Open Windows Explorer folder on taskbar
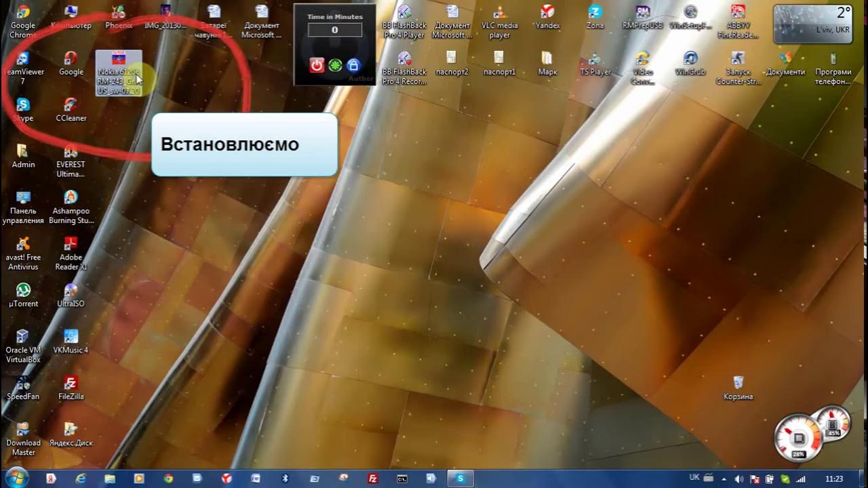Viewport: 868px width, 488px height. tap(110, 479)
